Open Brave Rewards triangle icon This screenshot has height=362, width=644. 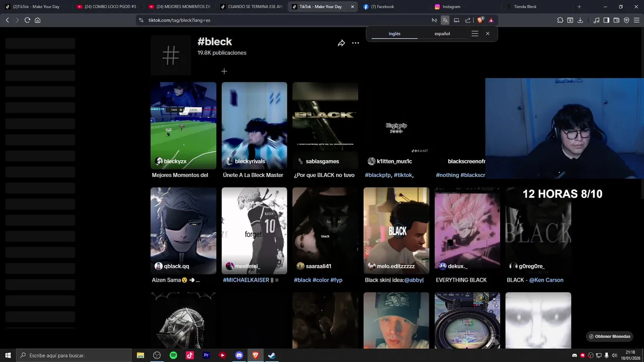(491, 20)
